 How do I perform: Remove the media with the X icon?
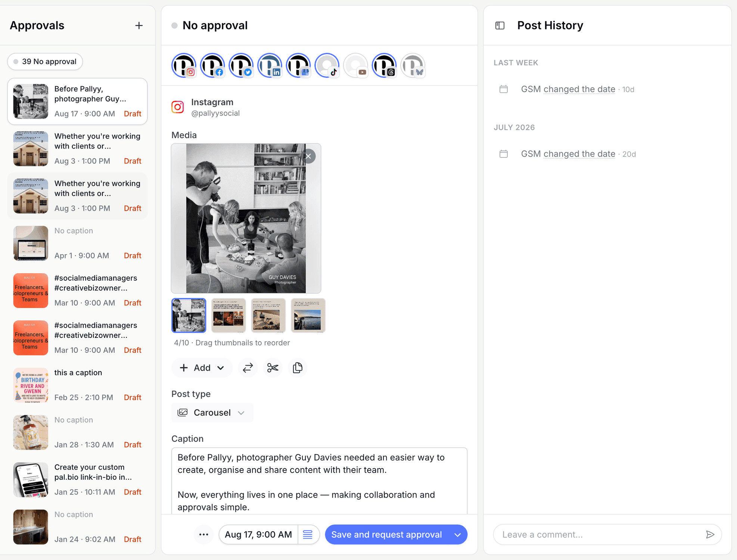[308, 156]
